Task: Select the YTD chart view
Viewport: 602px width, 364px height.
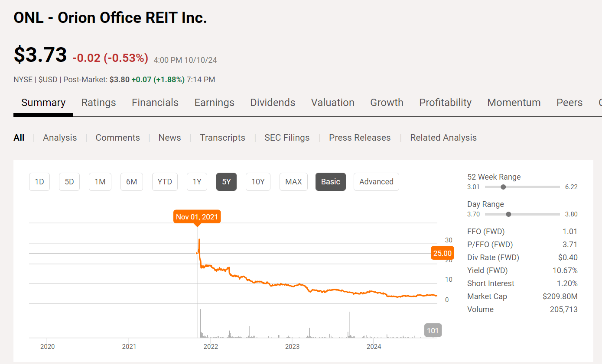Action: [165, 182]
